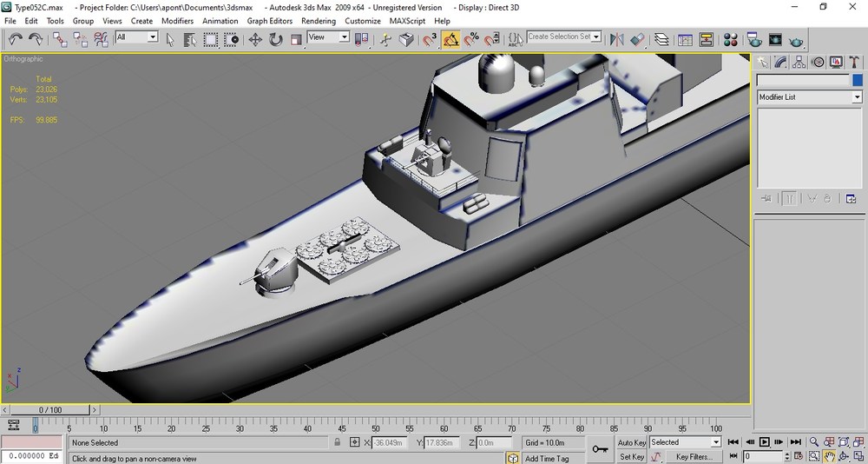This screenshot has height=464, width=868.
Task: Click the Play Animation button
Action: tap(764, 441)
